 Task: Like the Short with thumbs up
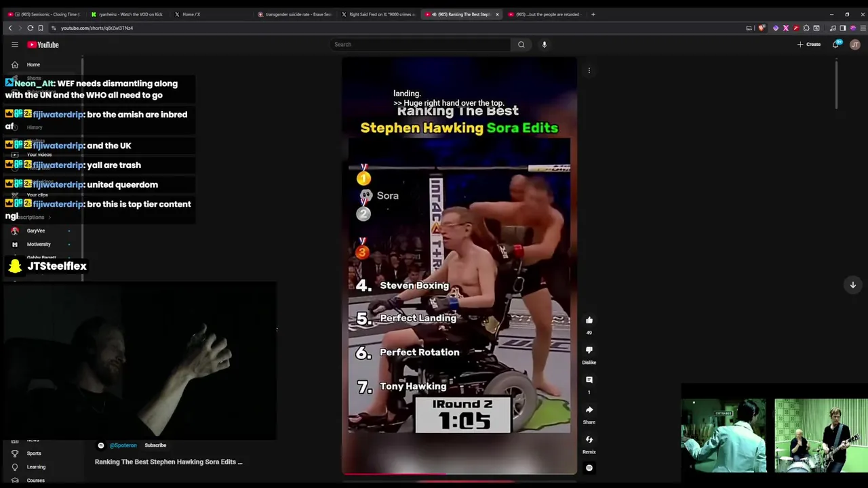click(589, 320)
